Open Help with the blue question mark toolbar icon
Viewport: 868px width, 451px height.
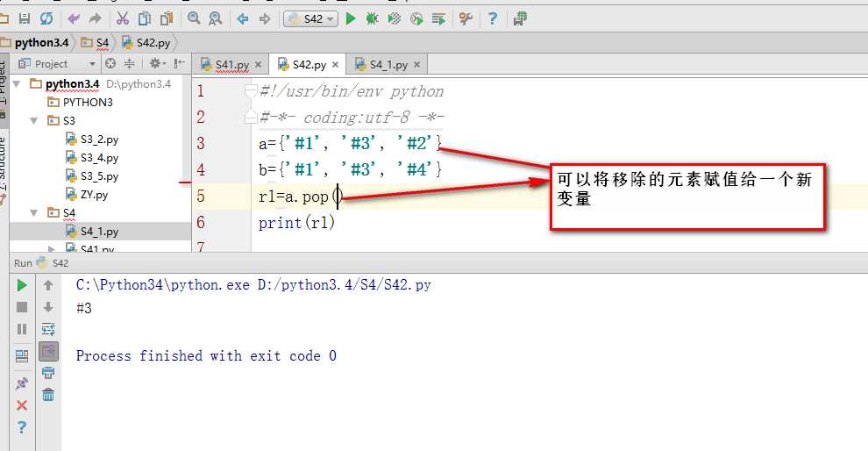pos(492,18)
